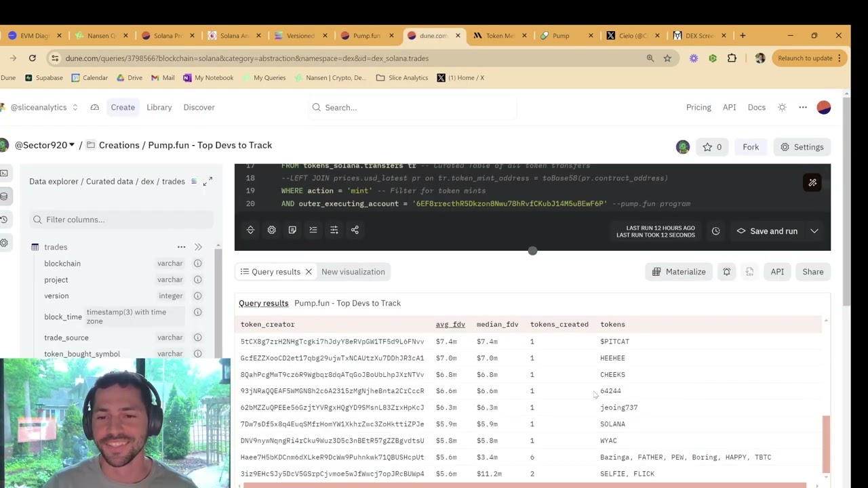Toggle the light/dark theme sun icon
Viewport: 868px width, 488px height.
point(782,107)
